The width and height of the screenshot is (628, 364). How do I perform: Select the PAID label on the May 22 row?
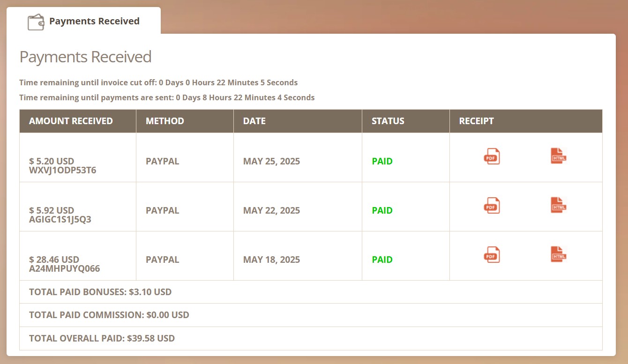pyautogui.click(x=382, y=210)
